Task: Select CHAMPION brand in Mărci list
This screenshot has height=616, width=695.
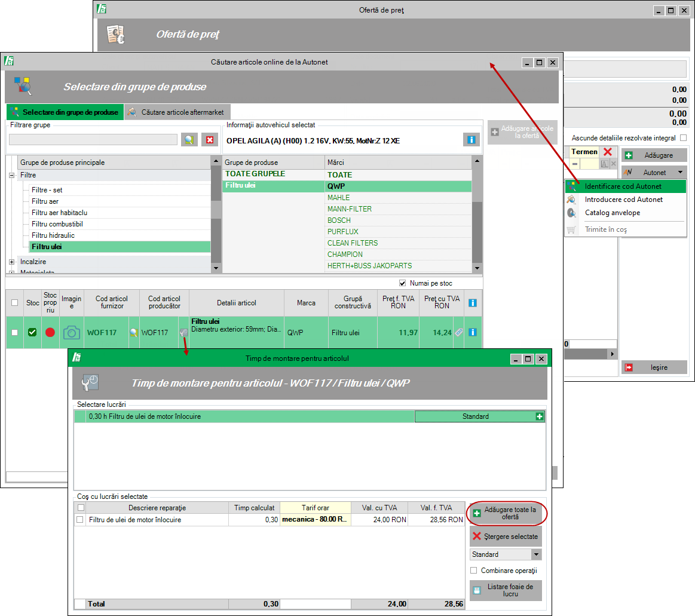Action: coord(399,255)
